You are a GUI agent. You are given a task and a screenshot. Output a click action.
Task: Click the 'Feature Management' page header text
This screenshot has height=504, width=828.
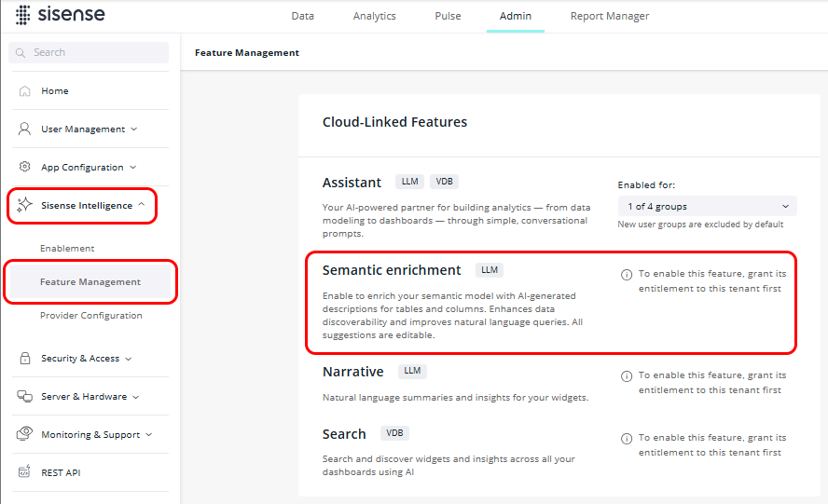tap(247, 53)
